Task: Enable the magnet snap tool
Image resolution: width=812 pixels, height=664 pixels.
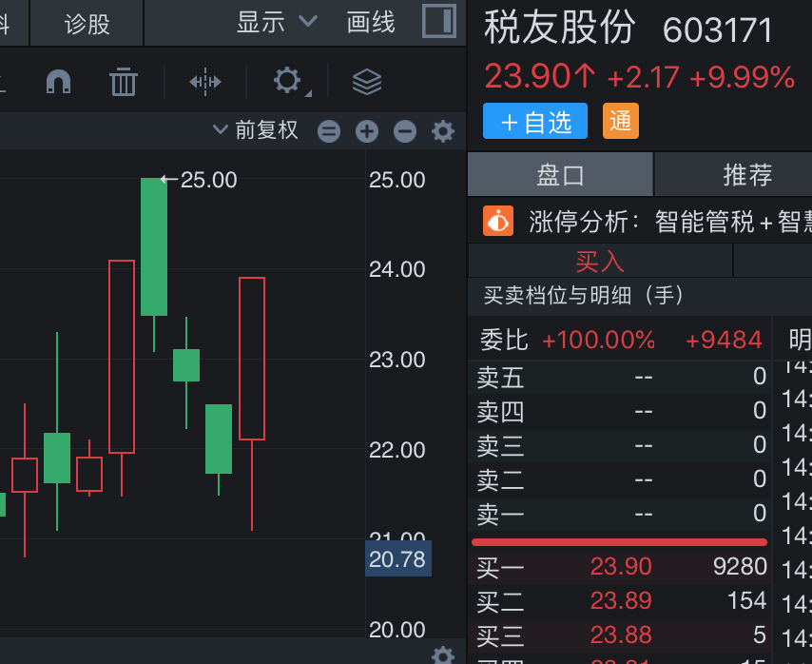Action: [x=59, y=82]
